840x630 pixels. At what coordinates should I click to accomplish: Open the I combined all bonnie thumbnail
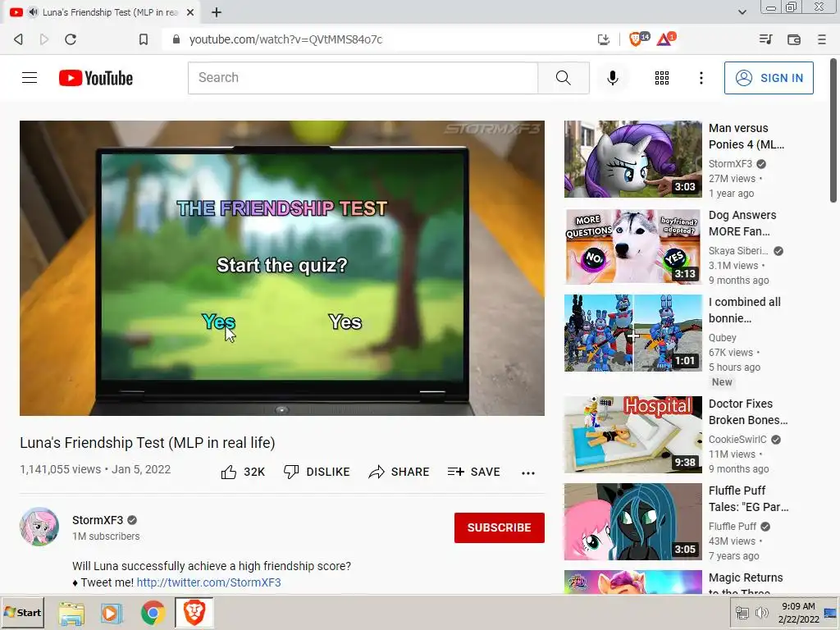tap(632, 333)
